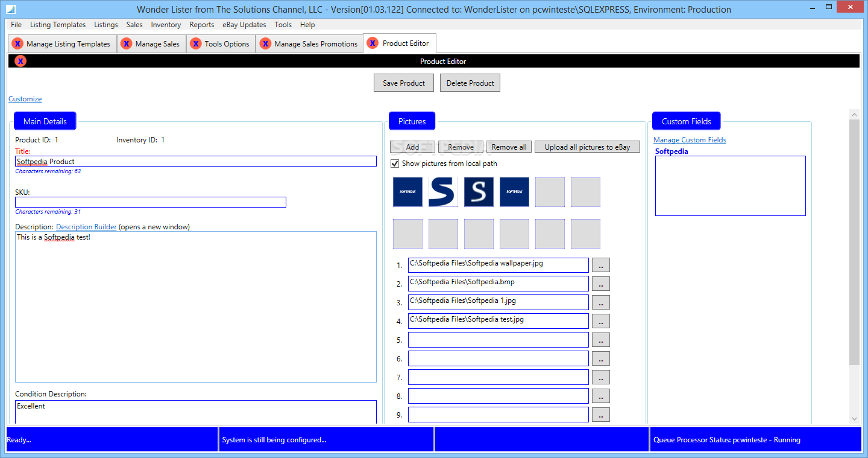
Task: Open the eBay Updates menu
Action: [244, 25]
